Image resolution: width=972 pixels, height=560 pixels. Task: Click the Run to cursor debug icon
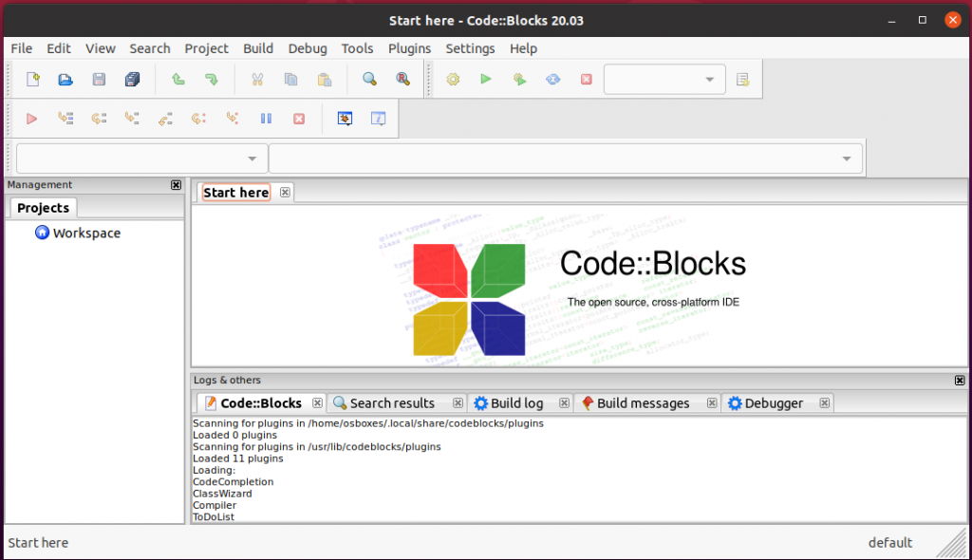65,119
